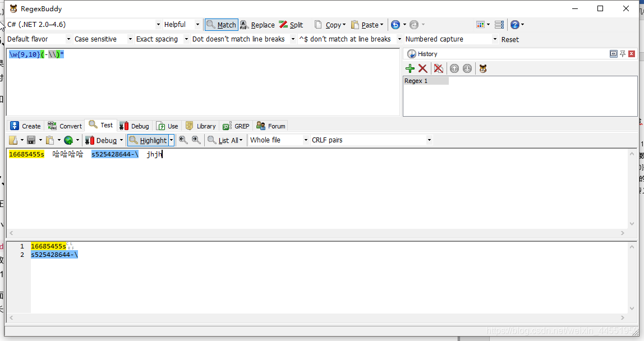Open the Case sensitive dropdown
Screen dimensions: 644x341
click(103, 39)
